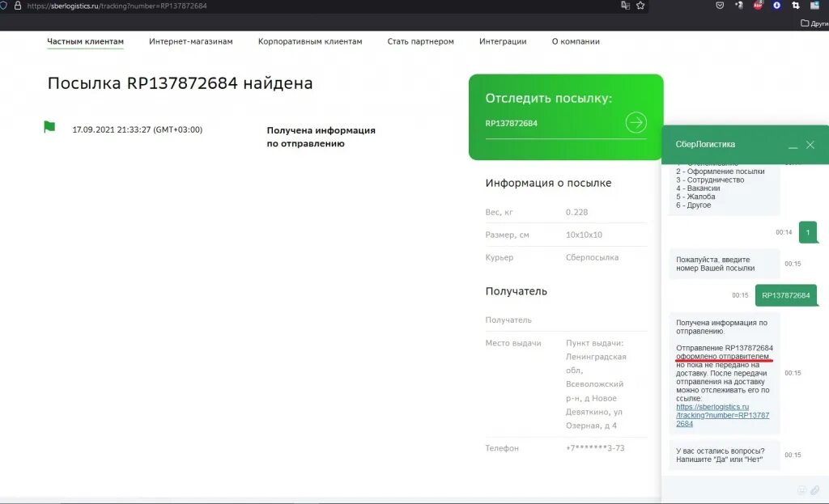The image size is (829, 504).
Task: Click the paperclip attach icon in chat
Action: tap(814, 490)
